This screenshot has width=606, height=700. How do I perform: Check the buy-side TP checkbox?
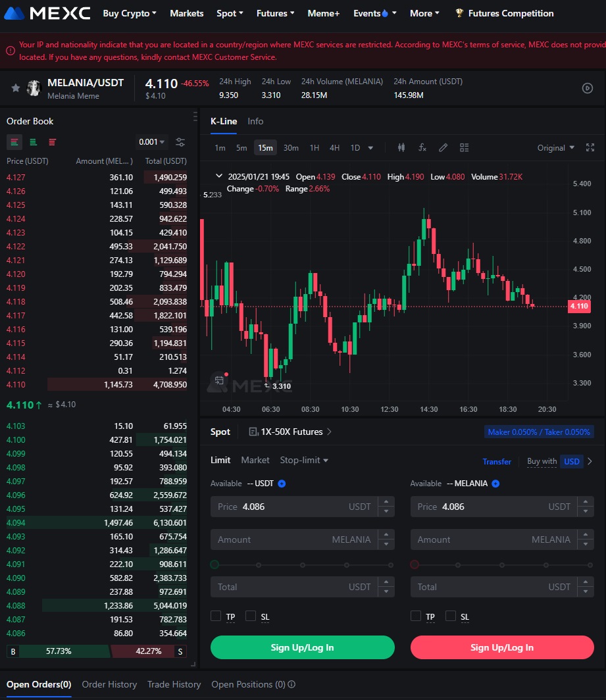tap(216, 616)
